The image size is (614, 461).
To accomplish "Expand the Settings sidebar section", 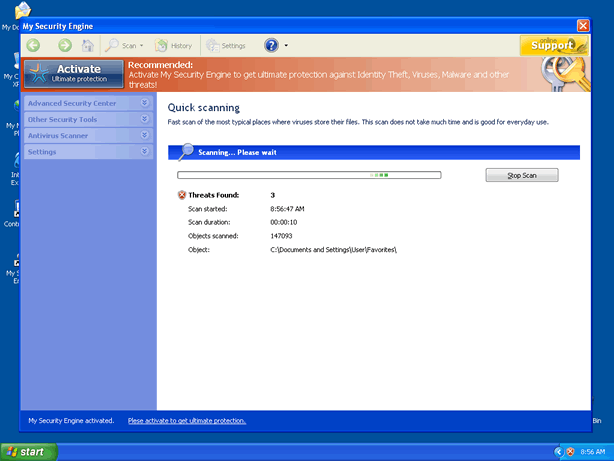I will pos(88,151).
